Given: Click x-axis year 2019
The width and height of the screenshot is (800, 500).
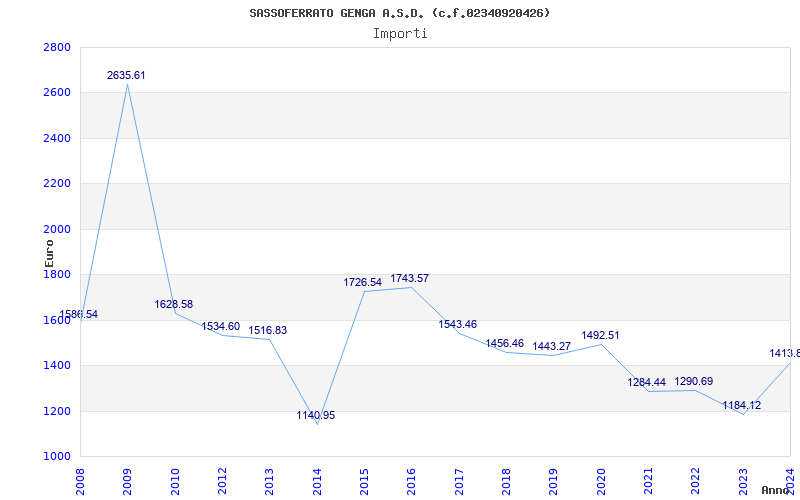Looking at the screenshot, I should pos(554,481).
